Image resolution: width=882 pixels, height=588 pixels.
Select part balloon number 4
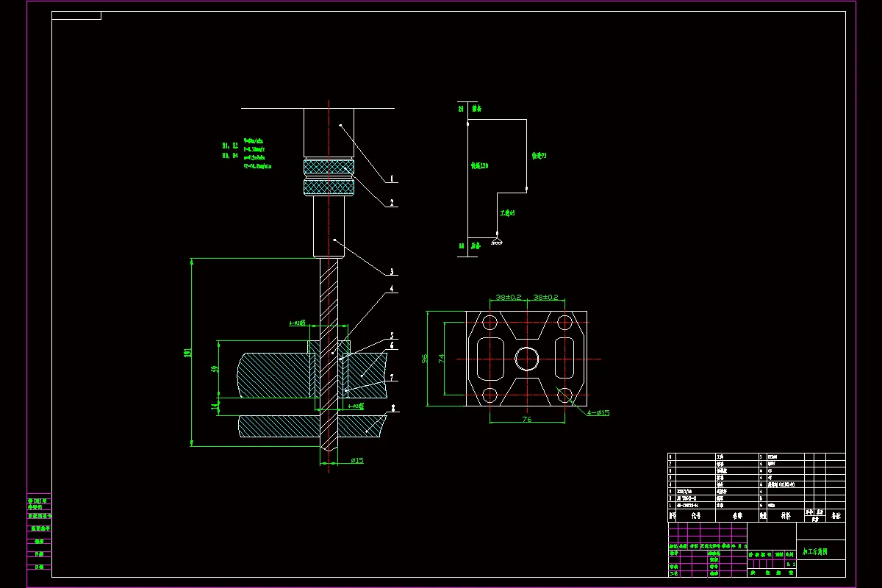[392, 289]
